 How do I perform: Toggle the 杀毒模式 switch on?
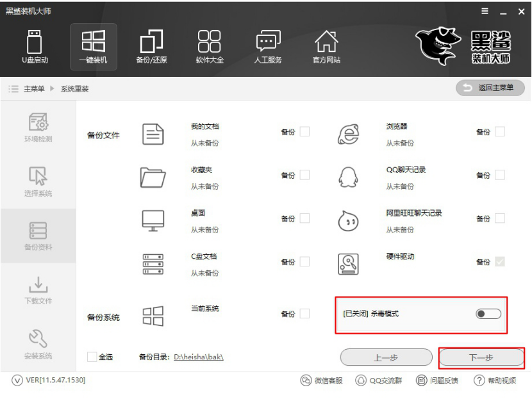(x=490, y=313)
